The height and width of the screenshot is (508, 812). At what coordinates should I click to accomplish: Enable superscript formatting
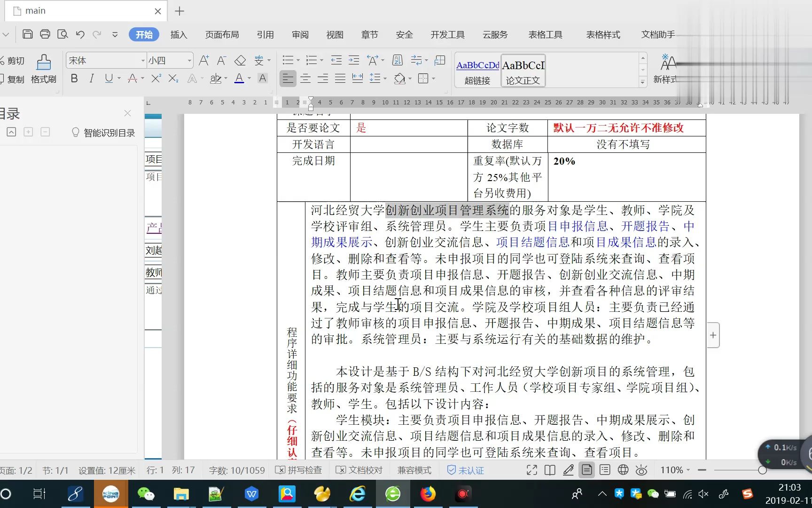tap(155, 79)
